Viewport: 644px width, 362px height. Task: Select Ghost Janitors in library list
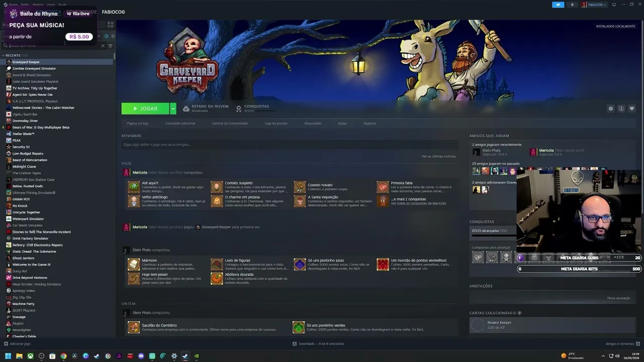click(x=23, y=258)
